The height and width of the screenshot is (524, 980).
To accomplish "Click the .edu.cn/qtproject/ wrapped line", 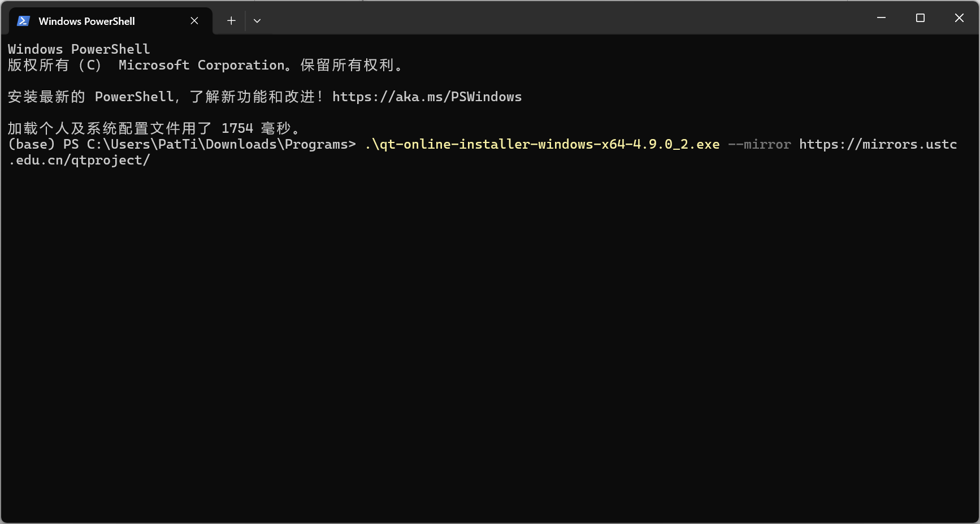I will click(79, 160).
